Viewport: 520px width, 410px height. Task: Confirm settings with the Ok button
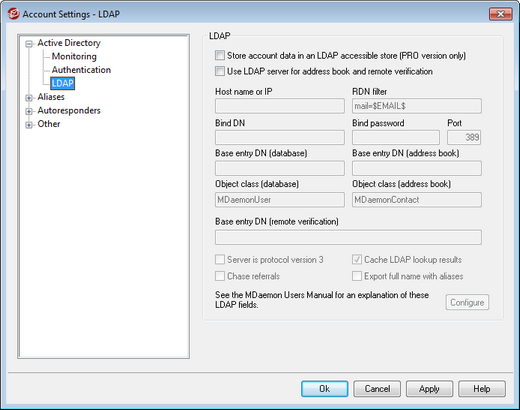click(324, 389)
